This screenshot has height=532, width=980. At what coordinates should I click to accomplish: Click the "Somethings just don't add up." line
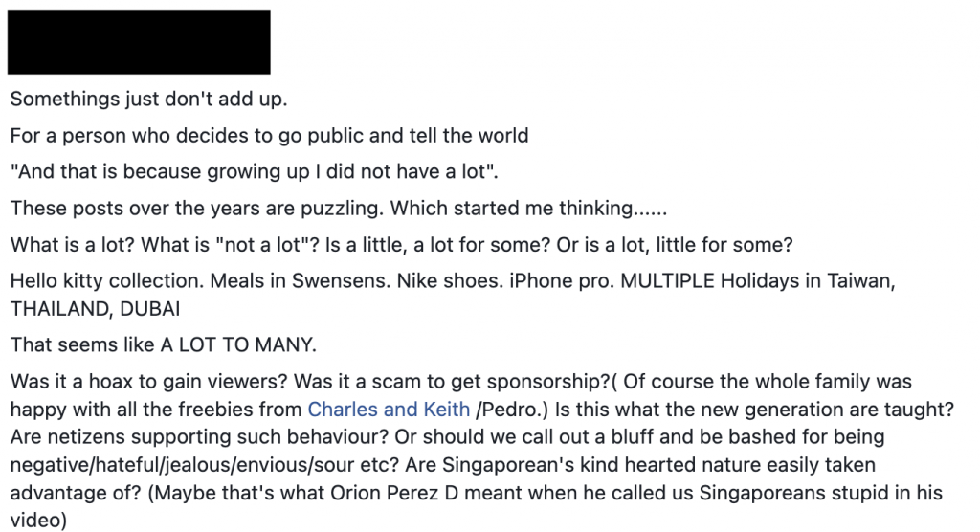click(148, 100)
